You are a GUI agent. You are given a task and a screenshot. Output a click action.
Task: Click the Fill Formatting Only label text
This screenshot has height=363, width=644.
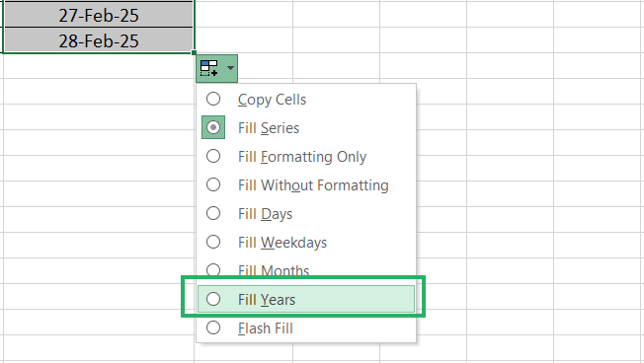click(x=302, y=157)
